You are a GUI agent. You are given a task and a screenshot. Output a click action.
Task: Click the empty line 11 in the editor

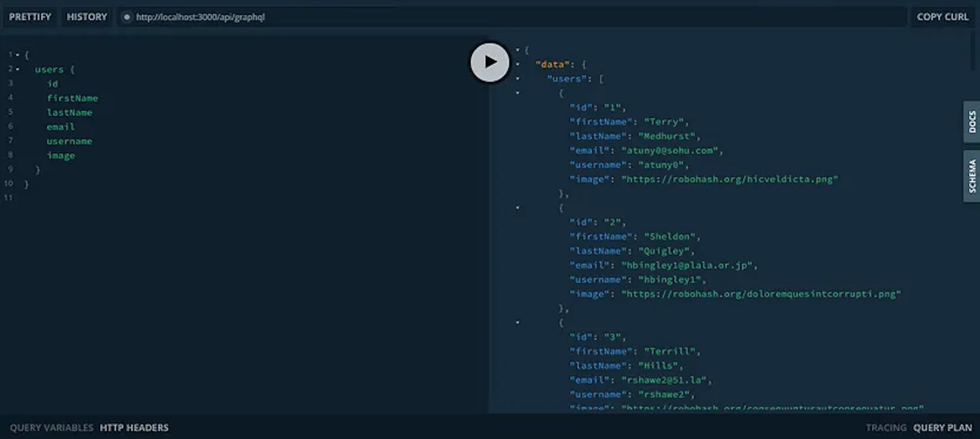245,198
